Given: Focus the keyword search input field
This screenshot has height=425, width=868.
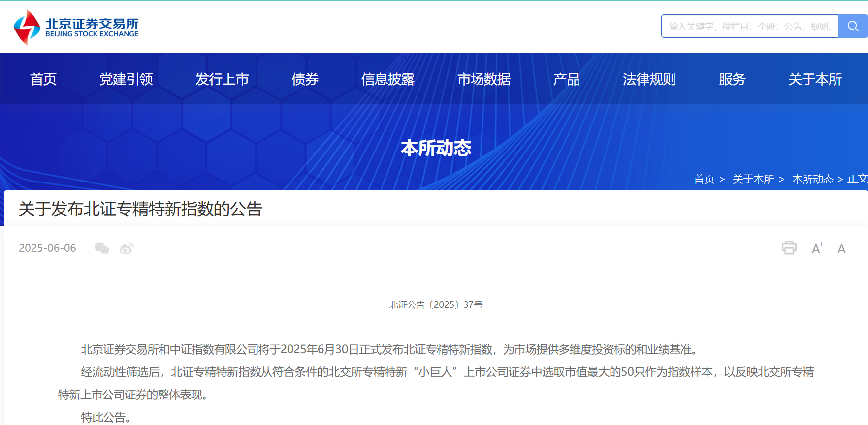Looking at the screenshot, I should coord(749,26).
